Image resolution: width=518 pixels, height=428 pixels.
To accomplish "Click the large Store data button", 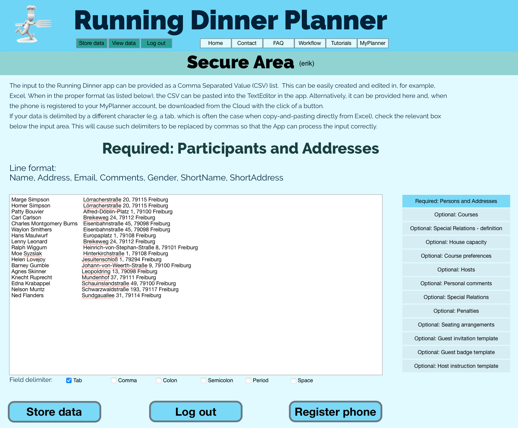I will [54, 412].
